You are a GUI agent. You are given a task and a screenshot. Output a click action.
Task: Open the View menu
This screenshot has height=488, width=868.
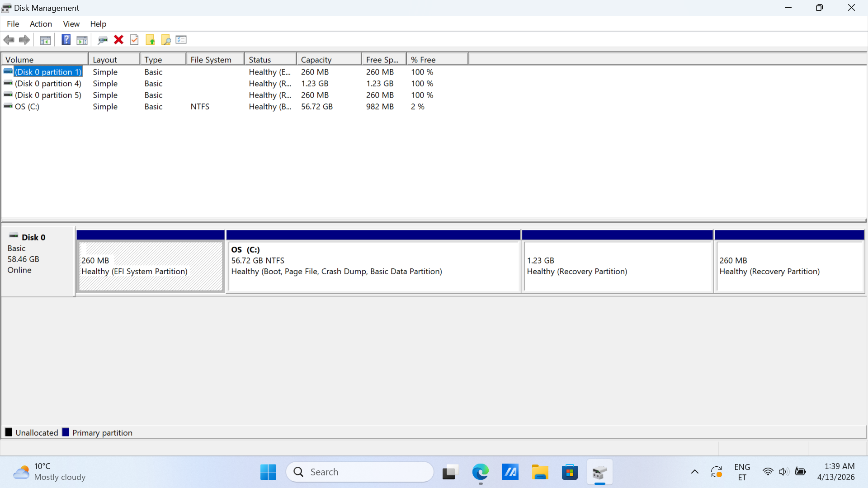[x=71, y=24]
